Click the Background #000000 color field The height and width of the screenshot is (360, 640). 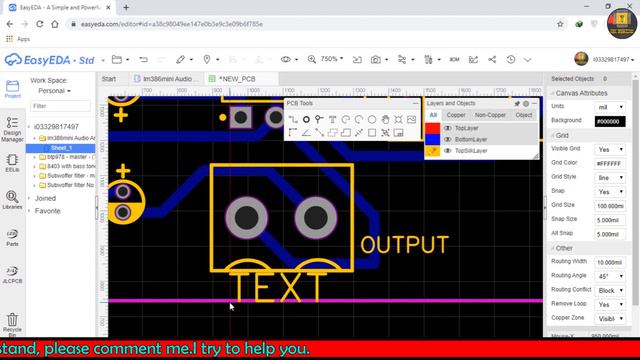610,121
